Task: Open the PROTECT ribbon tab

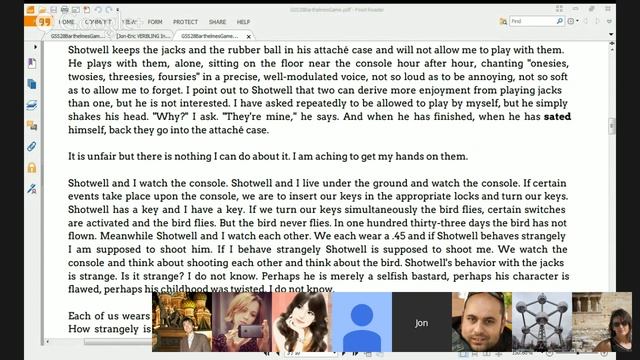Action: (x=185, y=22)
